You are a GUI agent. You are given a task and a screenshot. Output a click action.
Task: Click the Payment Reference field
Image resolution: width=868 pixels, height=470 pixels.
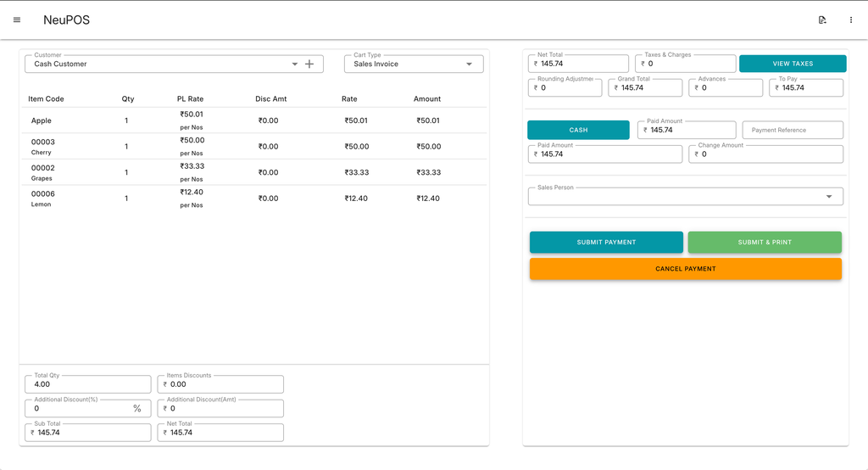pyautogui.click(x=793, y=131)
